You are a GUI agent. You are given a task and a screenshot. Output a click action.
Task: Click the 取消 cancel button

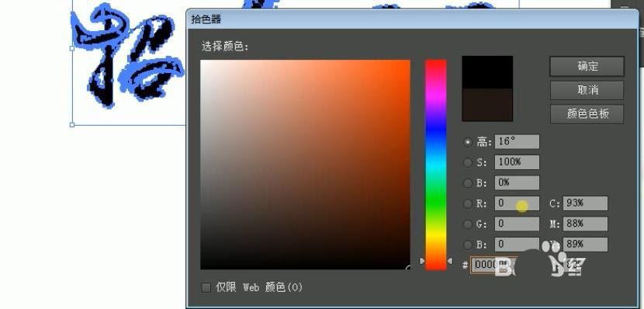point(587,90)
